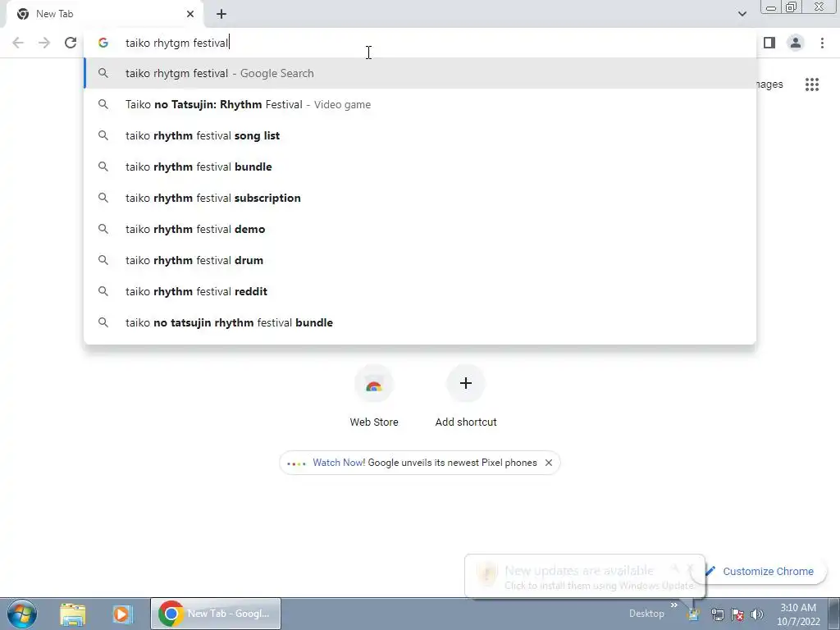
Task: Open the Action Center flag tray icon
Action: pyautogui.click(x=737, y=614)
